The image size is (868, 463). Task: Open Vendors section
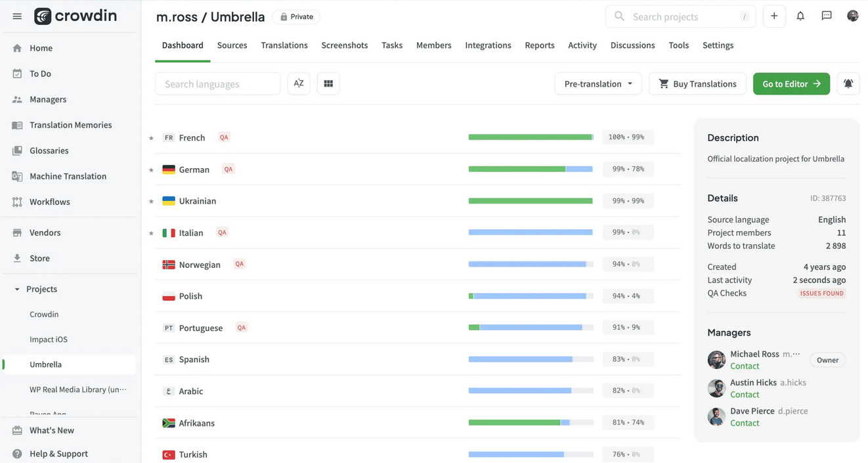[45, 232]
